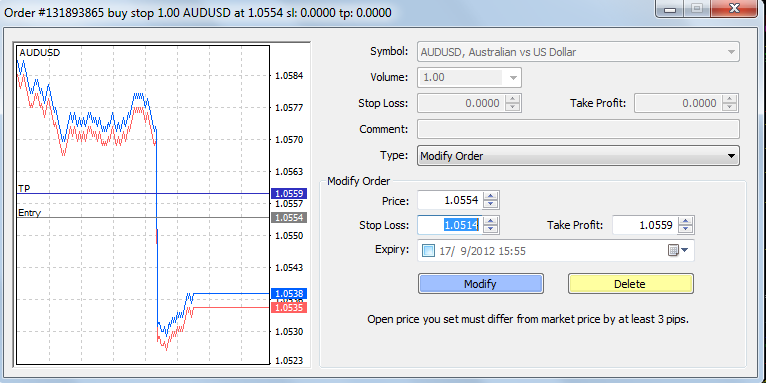766x383 pixels.
Task: Open the Type dropdown showing Modify Order
Action: [x=578, y=156]
